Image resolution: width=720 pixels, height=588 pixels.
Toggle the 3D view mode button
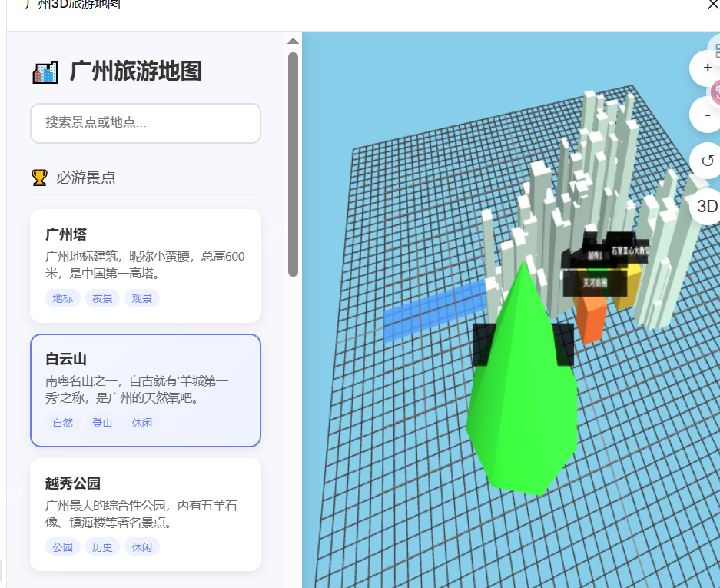pos(706,207)
